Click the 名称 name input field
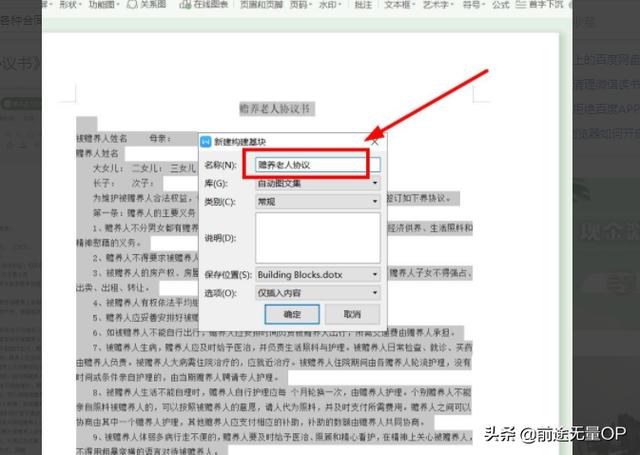This screenshot has width=640, height=455. [x=317, y=164]
